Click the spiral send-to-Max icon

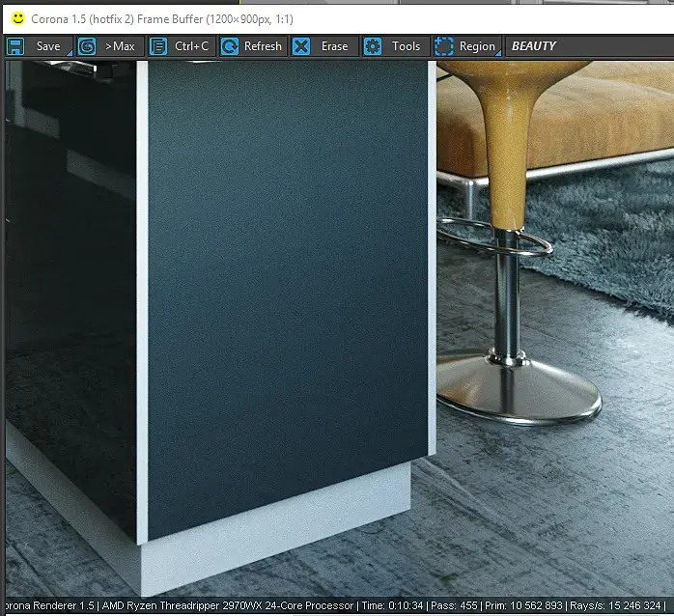click(x=87, y=46)
